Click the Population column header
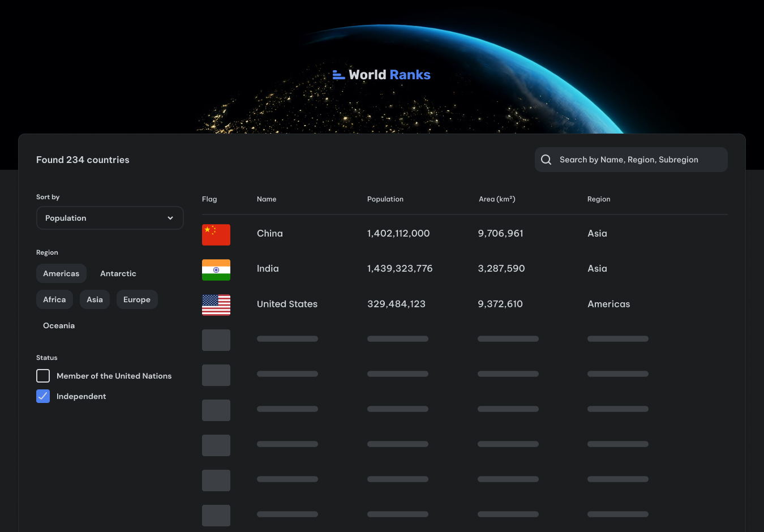 pos(385,199)
